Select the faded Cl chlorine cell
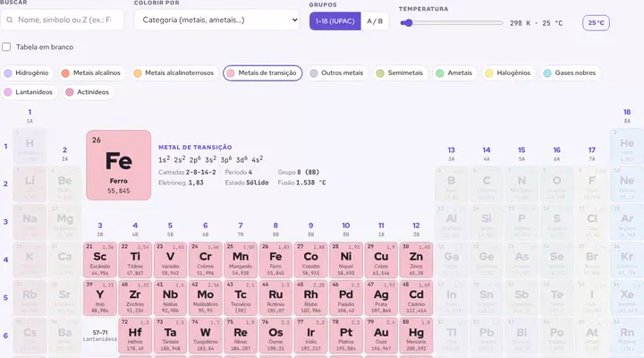 coord(592,222)
